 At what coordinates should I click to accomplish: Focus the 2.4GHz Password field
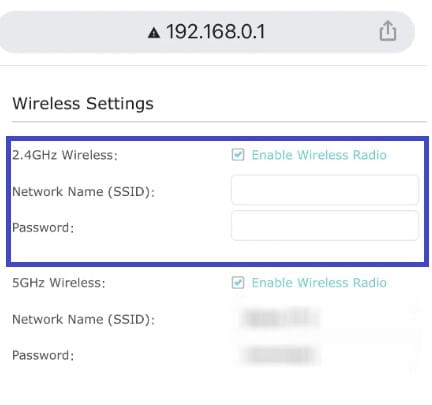[x=325, y=226]
